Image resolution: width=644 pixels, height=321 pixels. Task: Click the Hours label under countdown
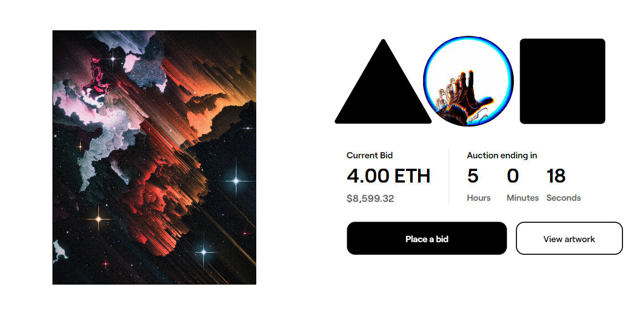(x=478, y=197)
